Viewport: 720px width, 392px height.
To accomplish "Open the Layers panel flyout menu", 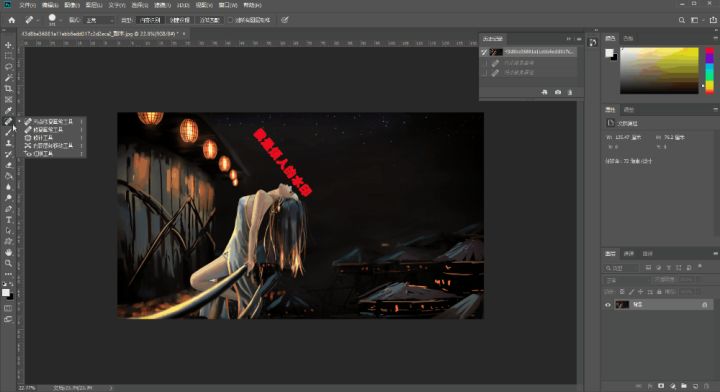I will point(715,253).
